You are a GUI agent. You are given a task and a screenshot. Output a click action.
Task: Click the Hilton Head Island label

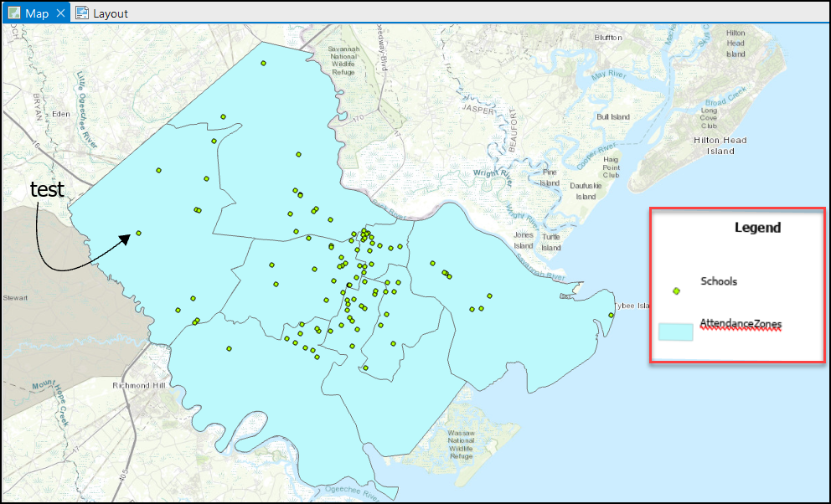(720, 146)
